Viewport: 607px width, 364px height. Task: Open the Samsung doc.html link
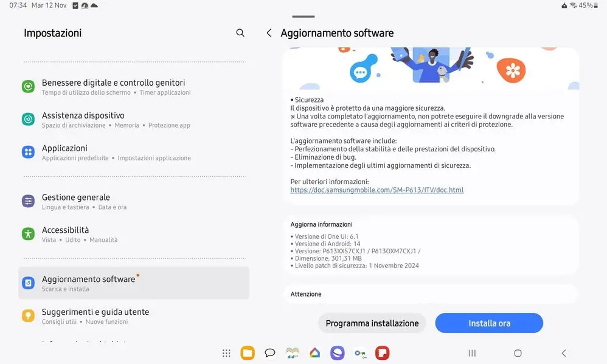point(376,190)
